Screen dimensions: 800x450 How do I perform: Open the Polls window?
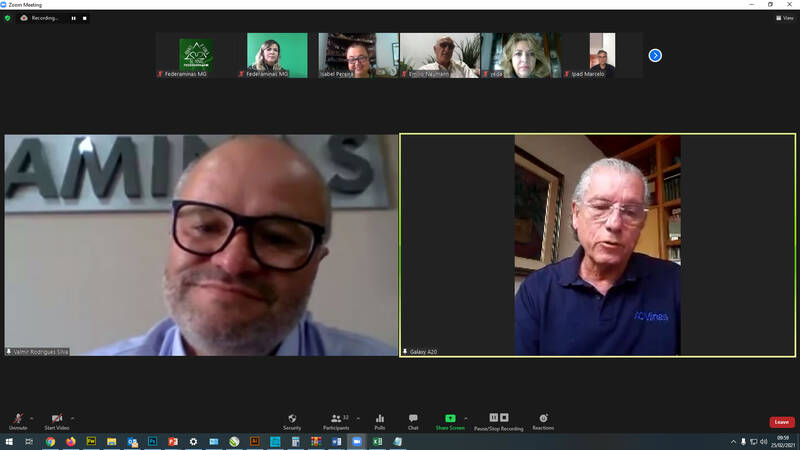[x=380, y=420]
